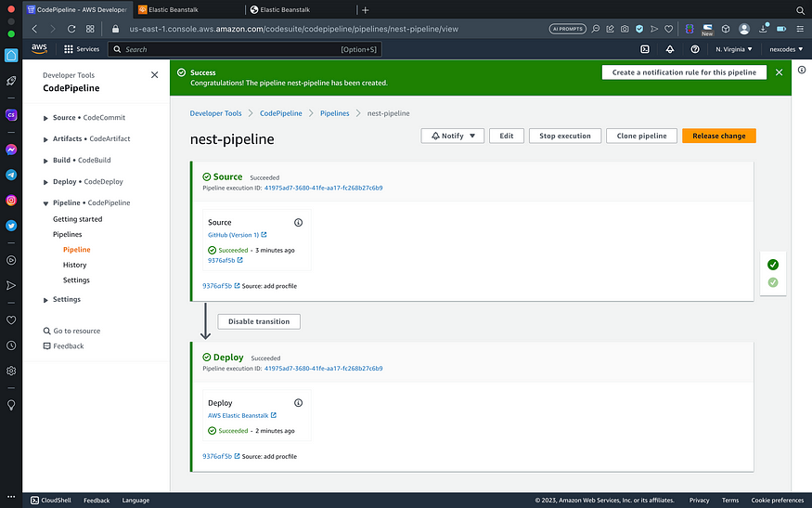Screen dimensions: 812x508
Task: Open GitHub (Version 1) link
Action: 238,235
